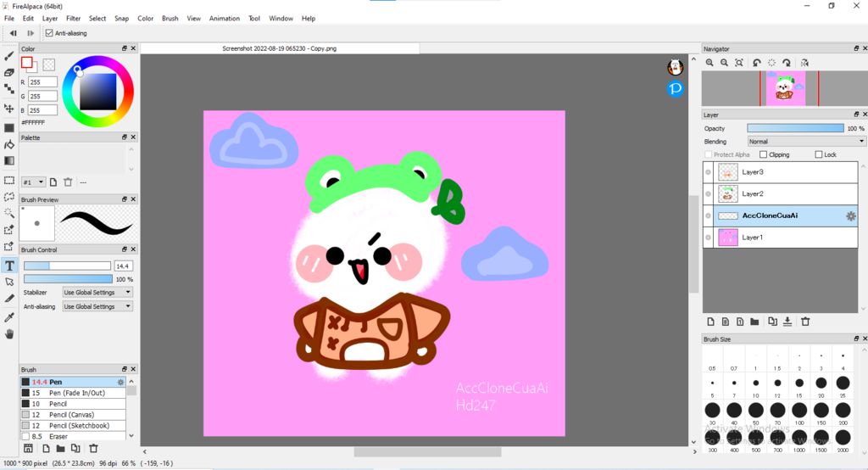Open the File menu
The height and width of the screenshot is (470, 868).
8,19
